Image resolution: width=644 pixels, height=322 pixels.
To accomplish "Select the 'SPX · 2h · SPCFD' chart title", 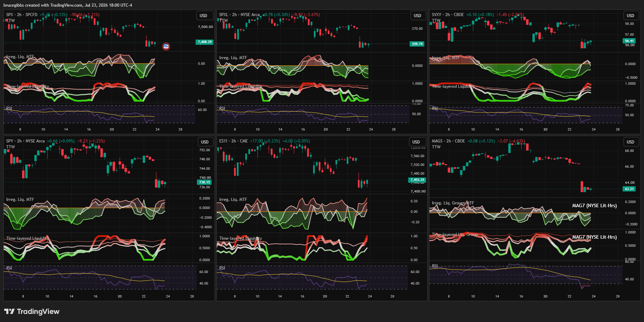I will [x=22, y=15].
